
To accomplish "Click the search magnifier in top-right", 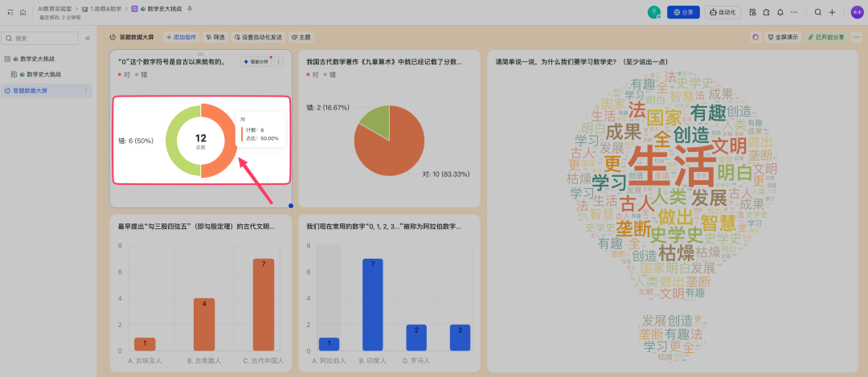I will 818,12.
